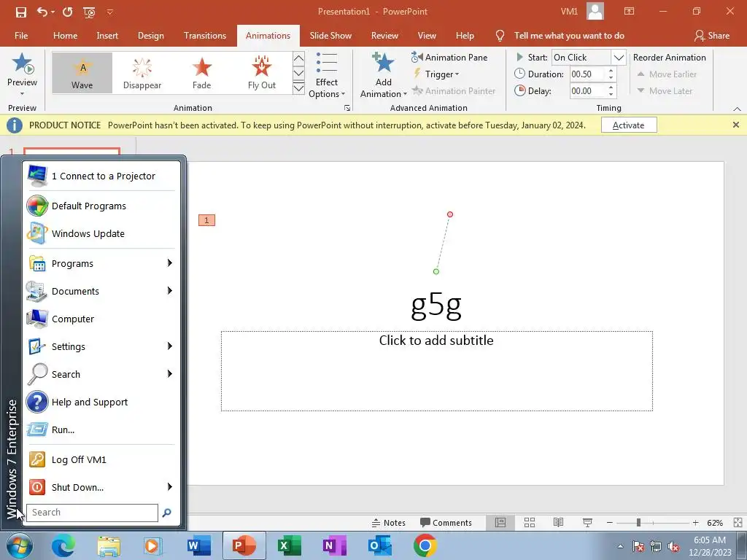
Task: Click the subtitle placeholder on the slide
Action: pyautogui.click(x=436, y=370)
